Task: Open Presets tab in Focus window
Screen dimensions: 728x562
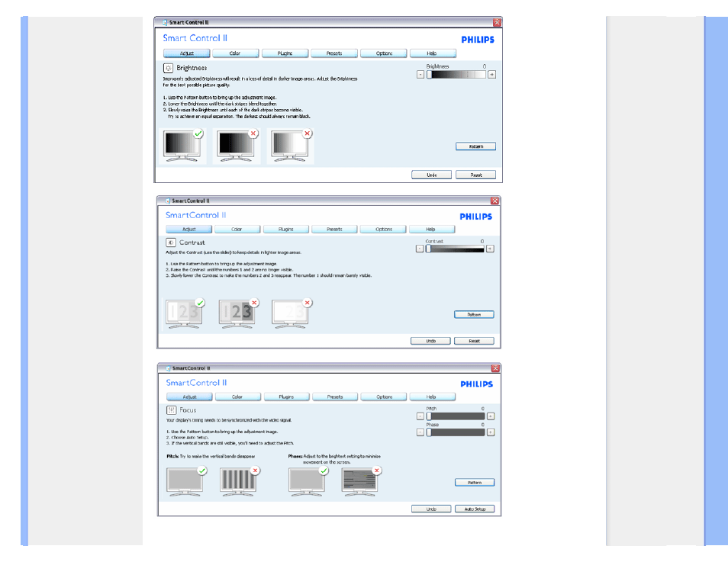Action: [335, 397]
